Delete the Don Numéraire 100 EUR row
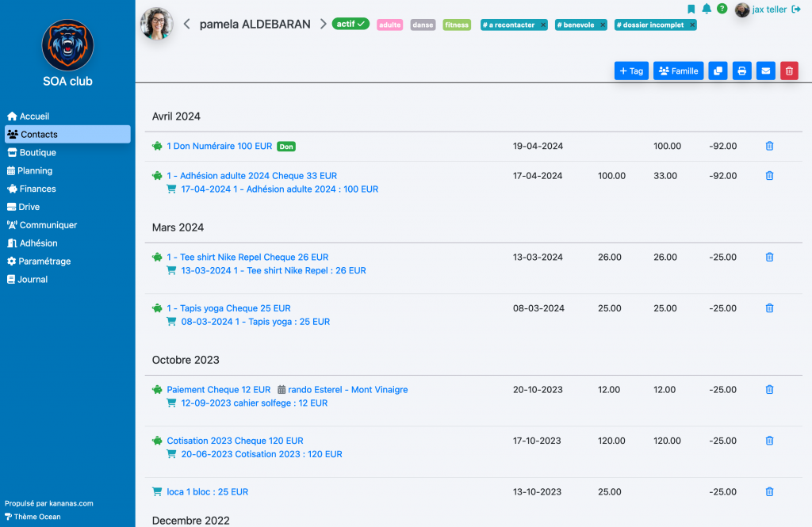The height and width of the screenshot is (527, 812). tap(769, 146)
